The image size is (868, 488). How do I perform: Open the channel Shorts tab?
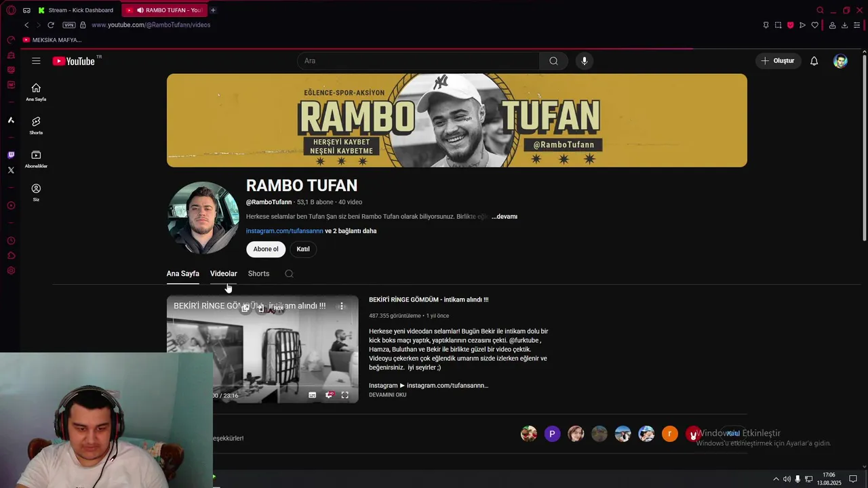258,274
